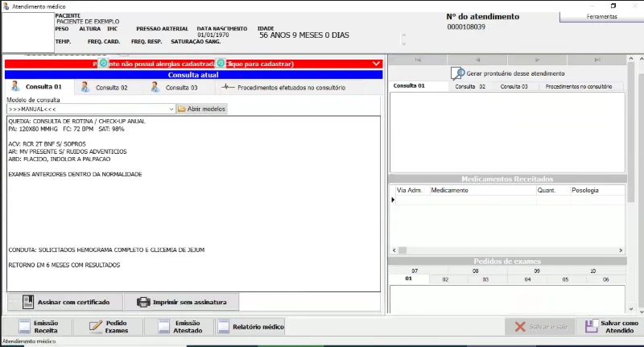Screen dimensions: 644x347
Task: Go to first record navigator arrow
Action: pos(418,60)
